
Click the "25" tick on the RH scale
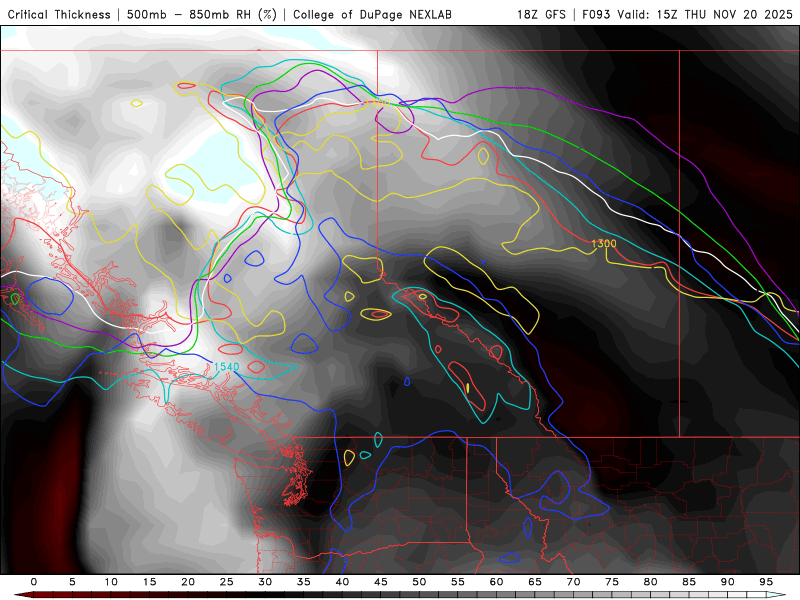click(227, 582)
